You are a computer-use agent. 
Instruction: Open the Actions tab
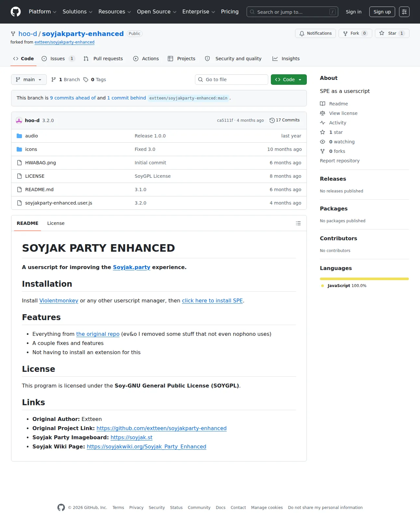pos(146,59)
